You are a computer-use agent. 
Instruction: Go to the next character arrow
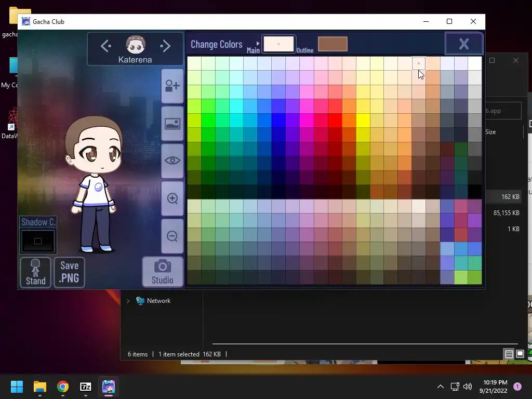click(165, 46)
